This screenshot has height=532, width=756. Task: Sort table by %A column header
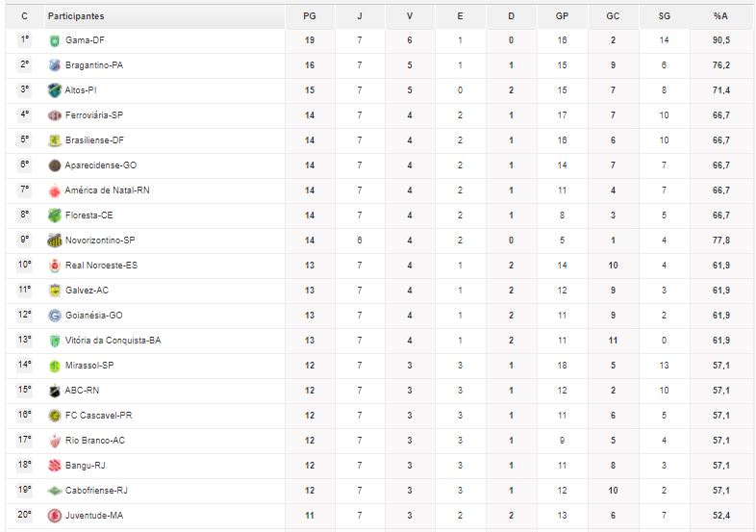(720, 16)
